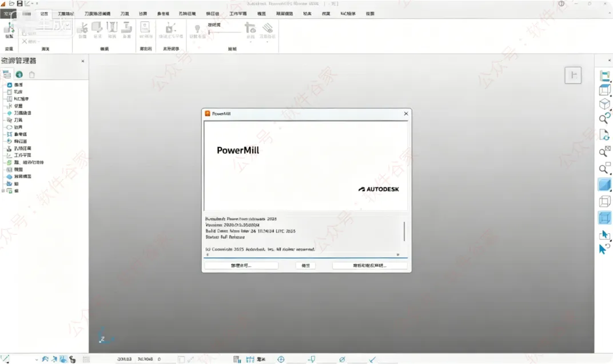
Task: Close the 资源管理器 explorer panel
Action: [x=82, y=61]
